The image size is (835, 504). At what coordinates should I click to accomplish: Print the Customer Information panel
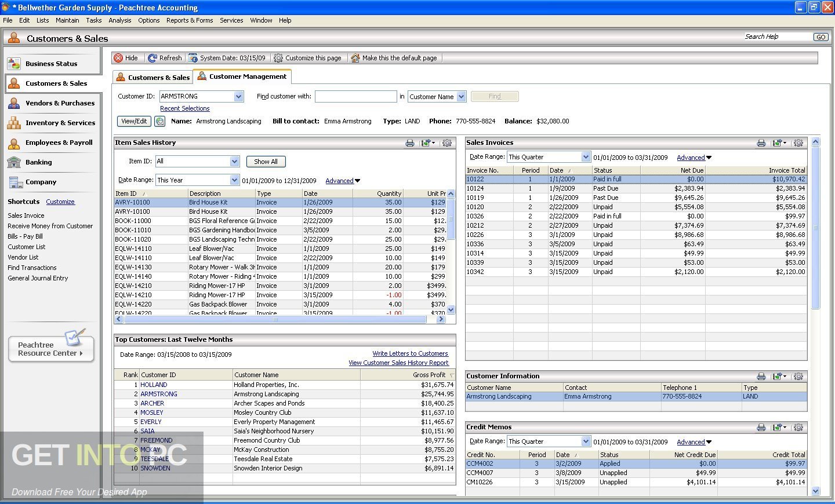(761, 377)
